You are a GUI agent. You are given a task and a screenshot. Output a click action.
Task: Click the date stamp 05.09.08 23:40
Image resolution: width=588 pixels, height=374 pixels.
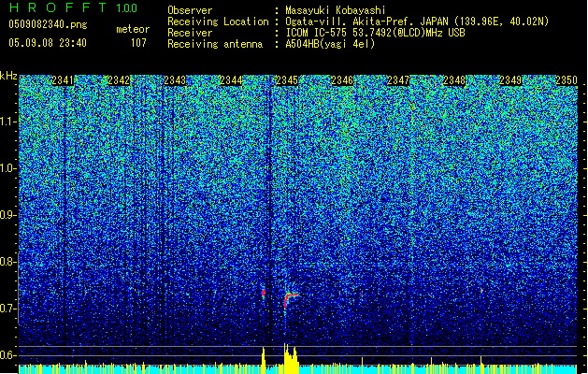click(48, 43)
